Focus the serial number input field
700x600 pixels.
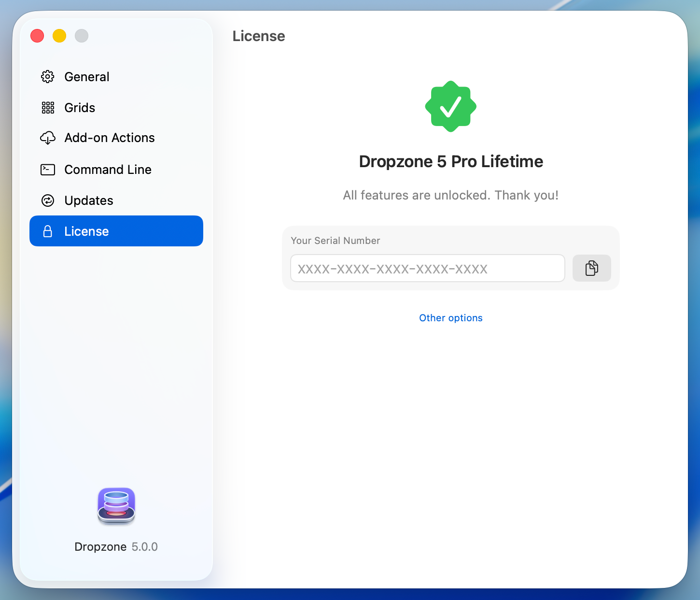(x=428, y=268)
